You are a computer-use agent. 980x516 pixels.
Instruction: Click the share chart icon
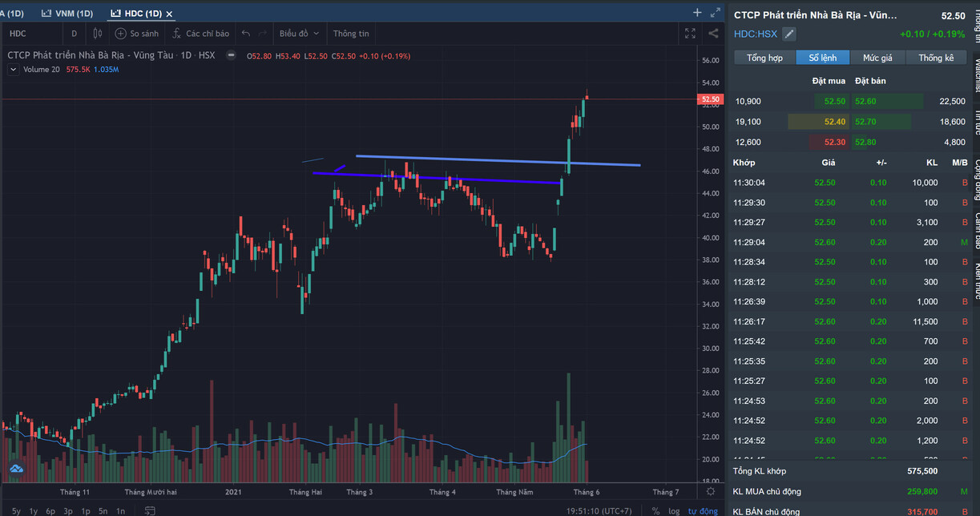pyautogui.click(x=713, y=34)
